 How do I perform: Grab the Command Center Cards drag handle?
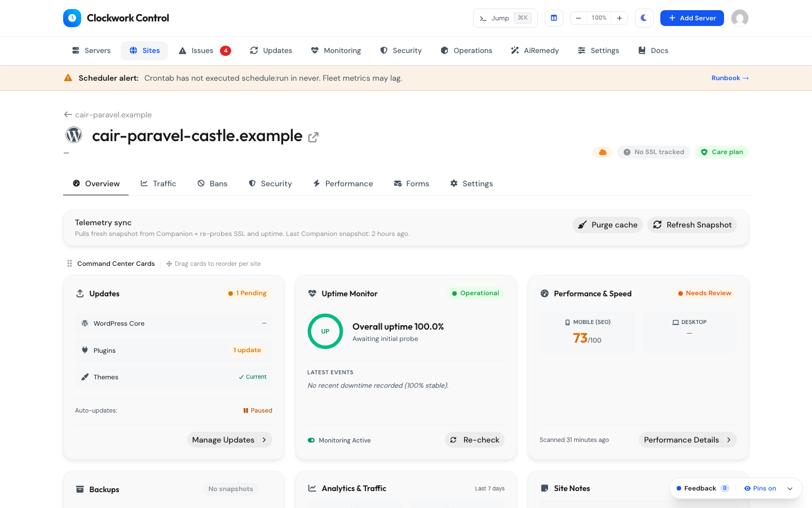tap(69, 264)
